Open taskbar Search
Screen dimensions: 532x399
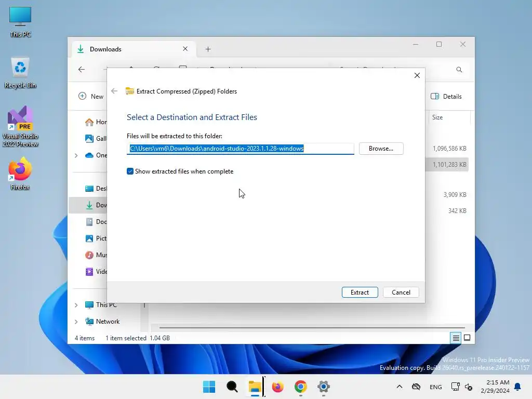pos(232,387)
